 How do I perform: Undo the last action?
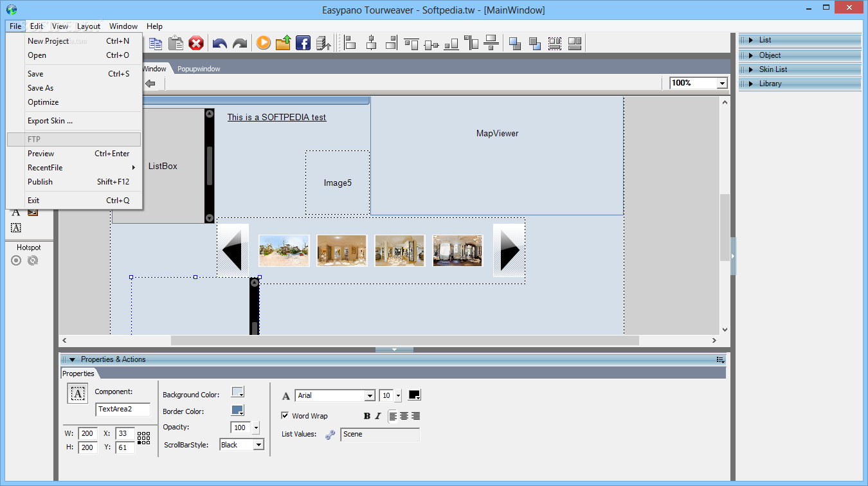pos(220,43)
